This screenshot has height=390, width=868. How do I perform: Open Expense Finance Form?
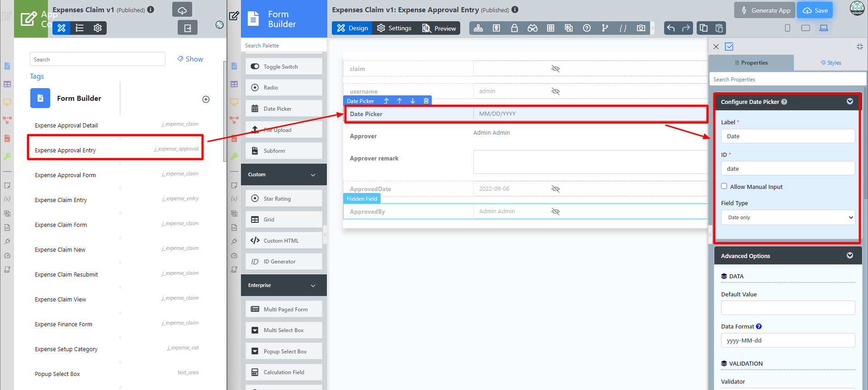[x=63, y=324]
